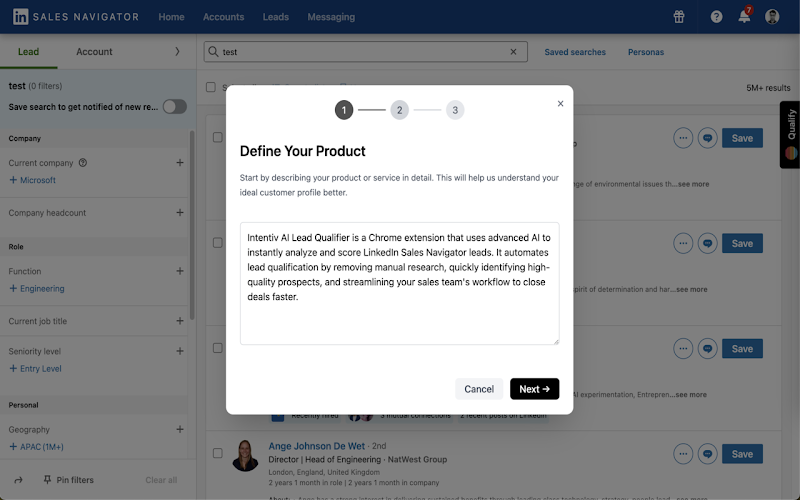Message the second lead result

tap(708, 243)
